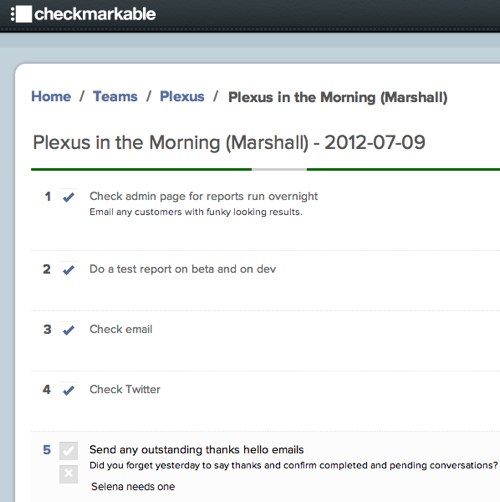Click the checkmarkable logo icon
This screenshot has height=502, width=500.
[21, 14]
